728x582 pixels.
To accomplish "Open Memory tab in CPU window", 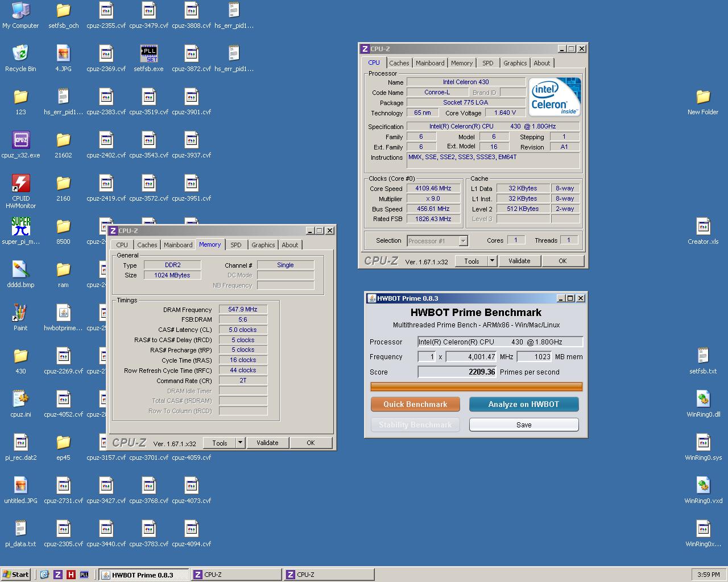I will [462, 63].
